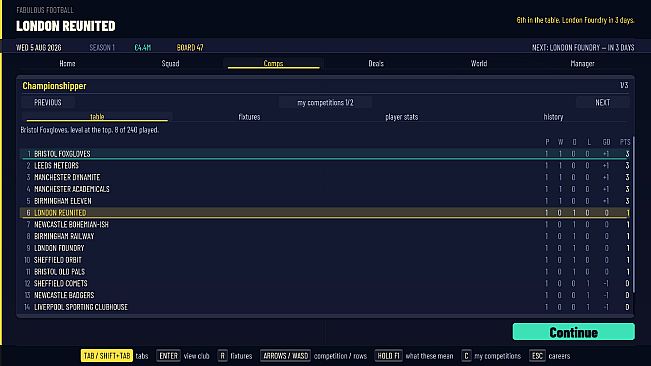Click the LONDON REUNITED club title
The image size is (651, 366).
click(66, 26)
